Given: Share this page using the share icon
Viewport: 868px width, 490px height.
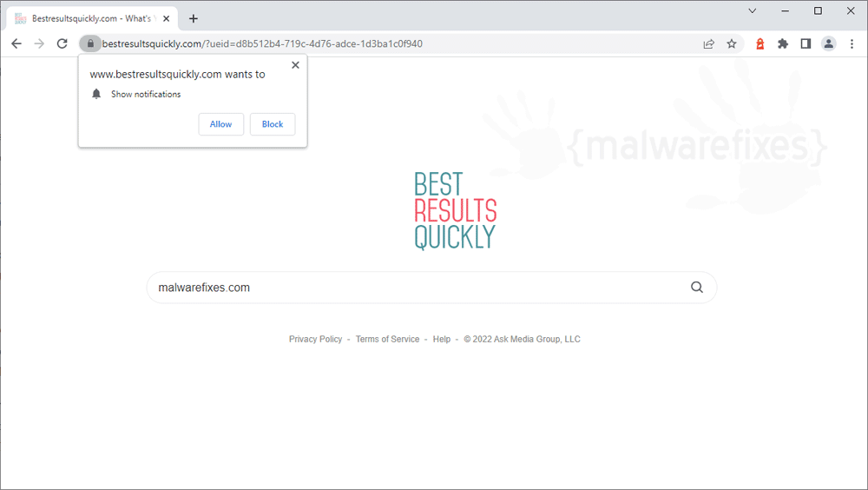Looking at the screenshot, I should pos(708,43).
